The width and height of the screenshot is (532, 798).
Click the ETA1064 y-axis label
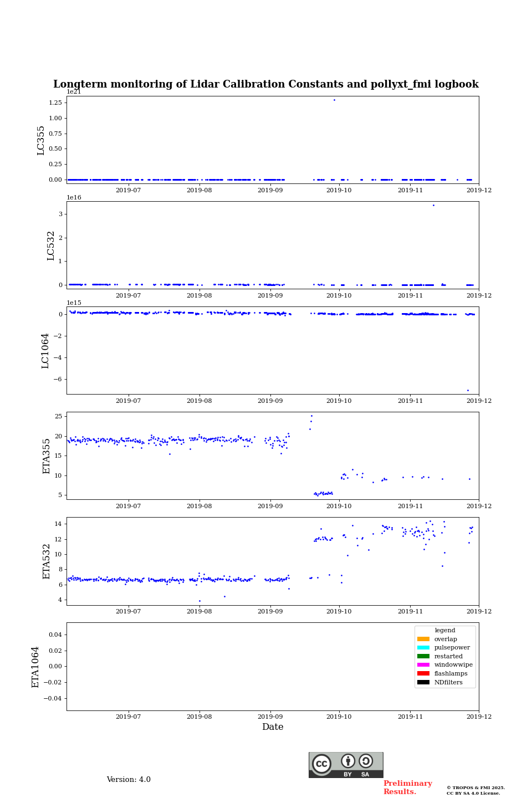pyautogui.click(x=35, y=667)
